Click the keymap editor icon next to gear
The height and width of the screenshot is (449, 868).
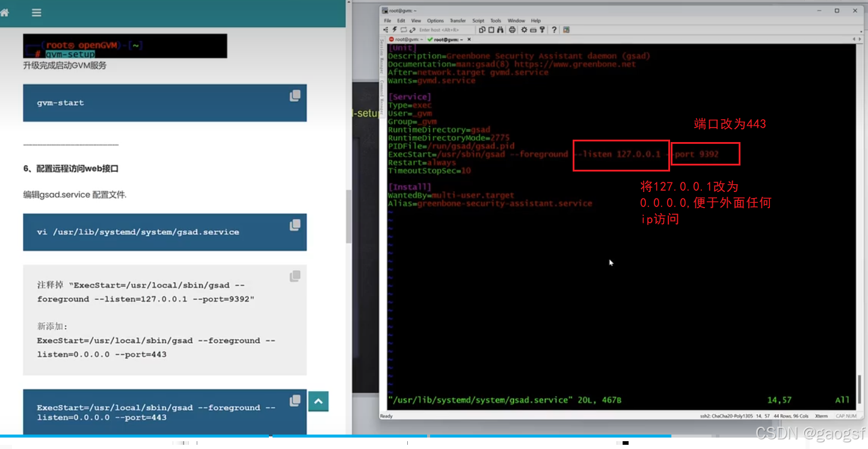(x=533, y=29)
